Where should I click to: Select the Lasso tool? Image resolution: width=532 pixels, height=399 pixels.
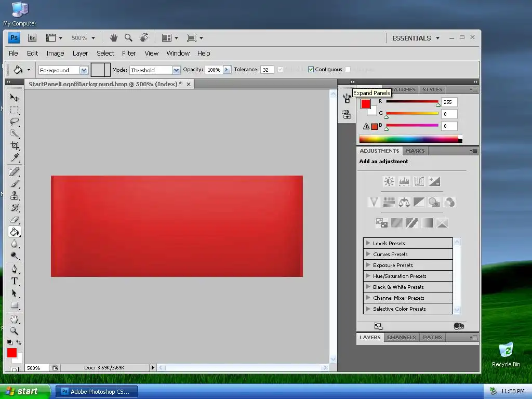point(14,122)
